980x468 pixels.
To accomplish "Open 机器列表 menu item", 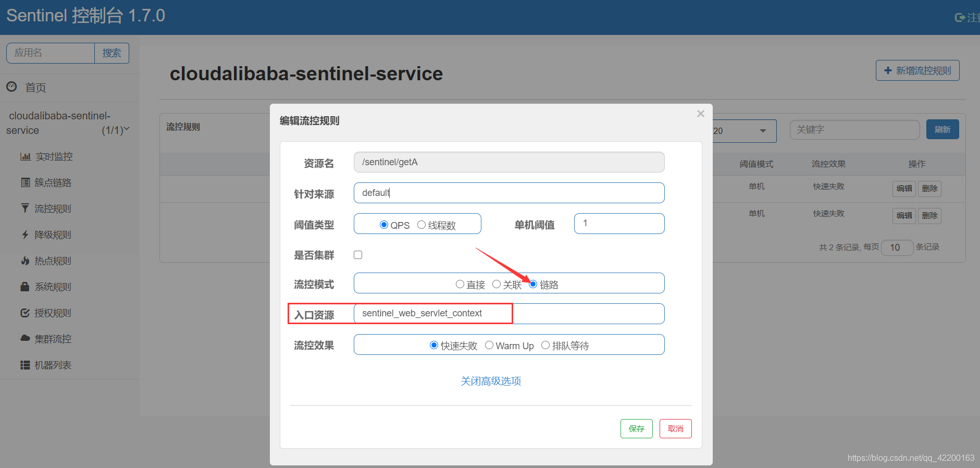I will tap(53, 365).
